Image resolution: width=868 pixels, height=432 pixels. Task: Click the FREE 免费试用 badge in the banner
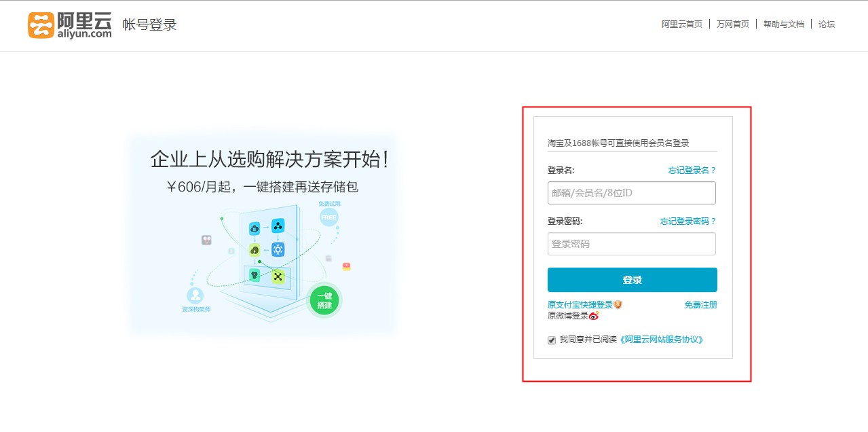coord(328,217)
